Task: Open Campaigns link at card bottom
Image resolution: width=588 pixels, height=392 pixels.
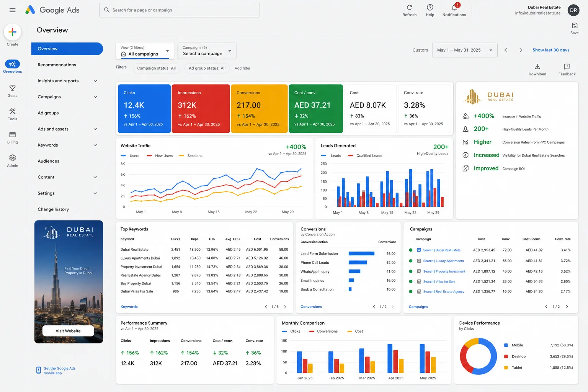Action: (418, 307)
